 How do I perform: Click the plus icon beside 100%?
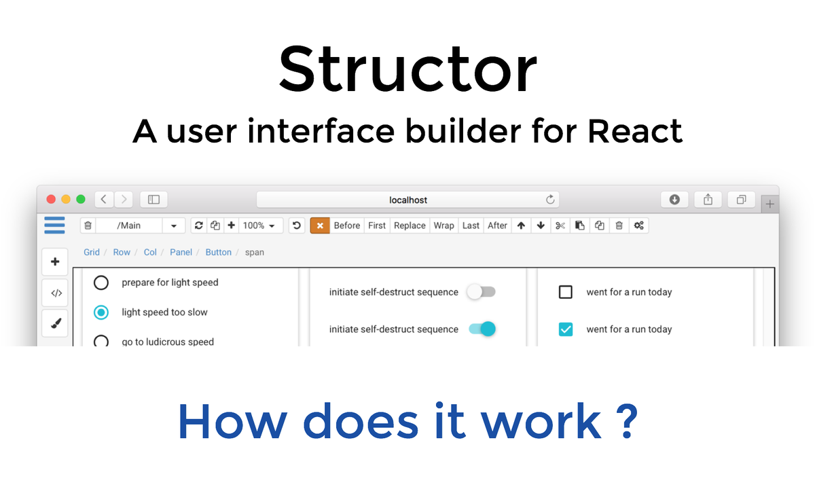[231, 226]
